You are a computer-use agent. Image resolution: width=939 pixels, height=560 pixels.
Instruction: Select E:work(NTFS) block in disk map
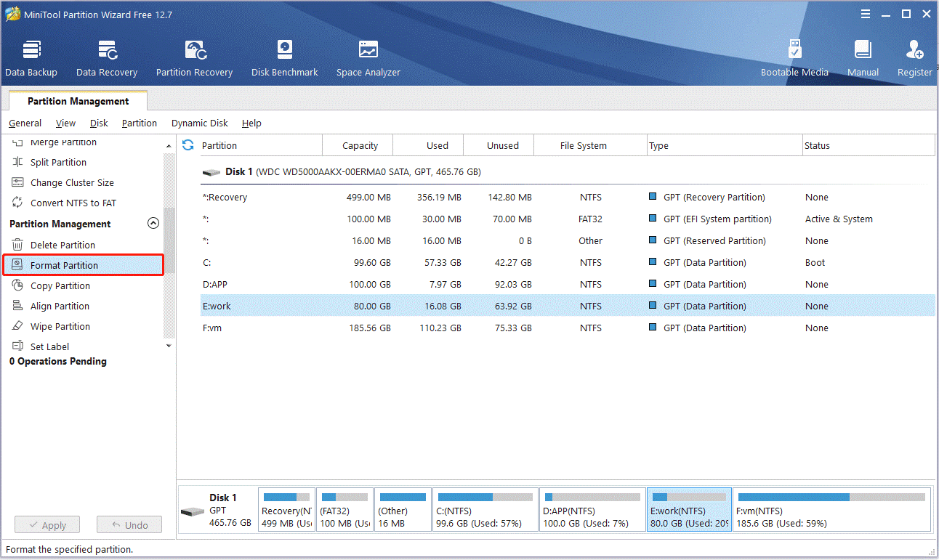(690, 510)
